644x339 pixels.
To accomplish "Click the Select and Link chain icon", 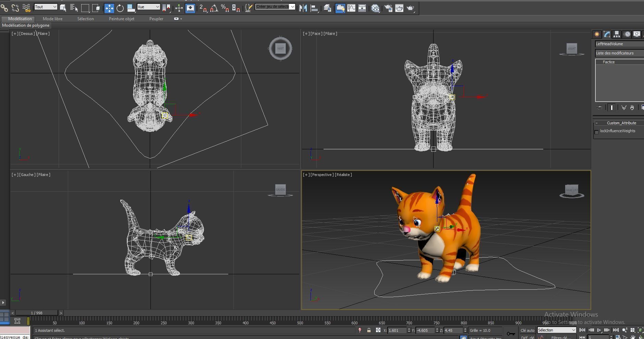I will 4,8.
